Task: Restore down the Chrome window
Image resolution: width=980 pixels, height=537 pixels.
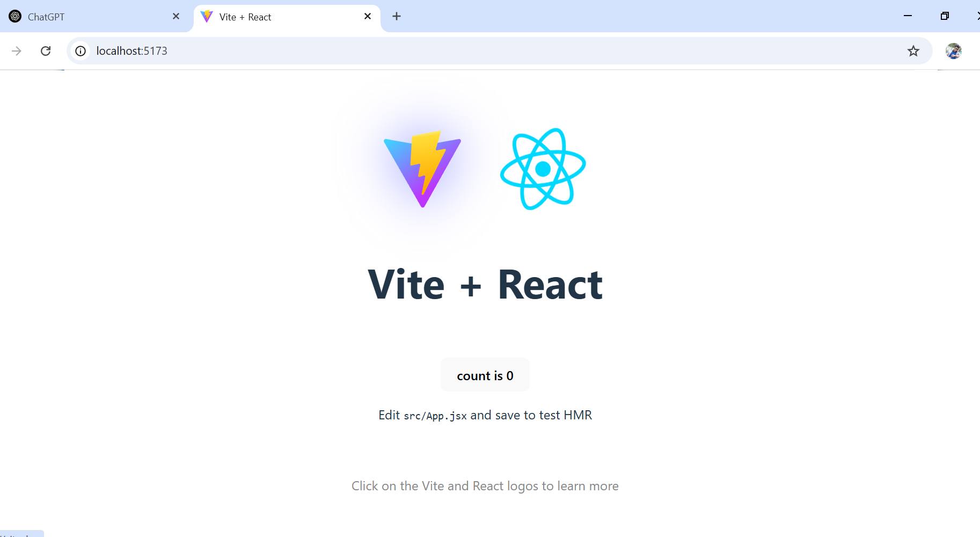Action: [x=945, y=16]
